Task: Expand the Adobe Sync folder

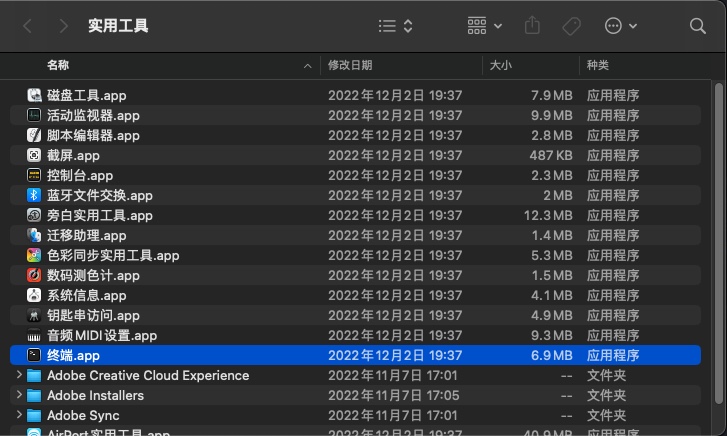Action: (x=18, y=415)
